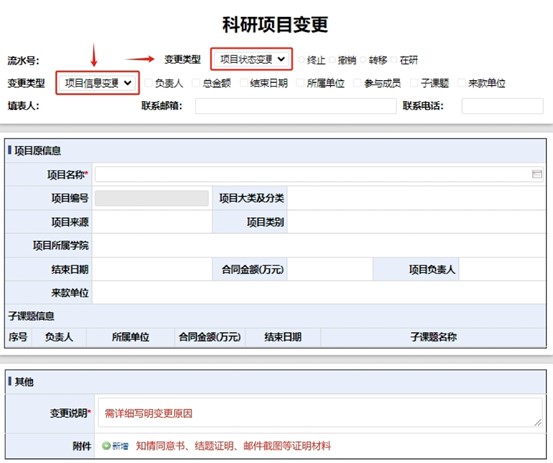Check the 负责人 checkbox
Image resolution: width=553 pixels, height=463 pixels.
[148, 83]
